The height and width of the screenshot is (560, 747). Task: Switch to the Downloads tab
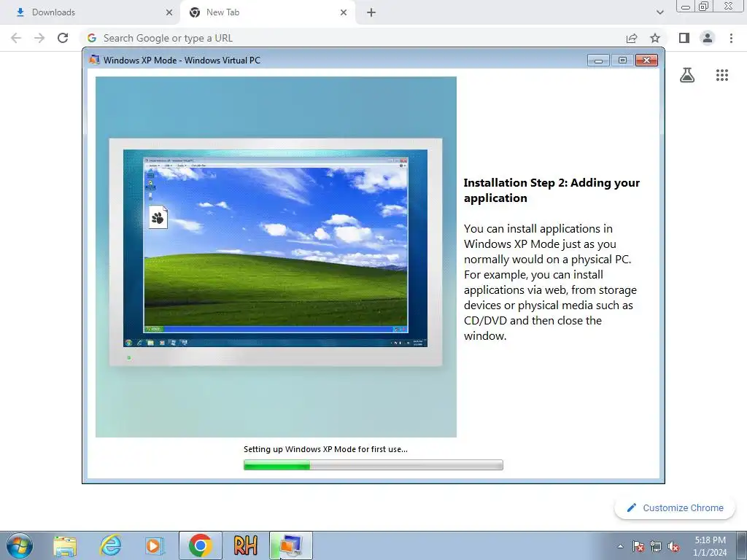(90, 12)
